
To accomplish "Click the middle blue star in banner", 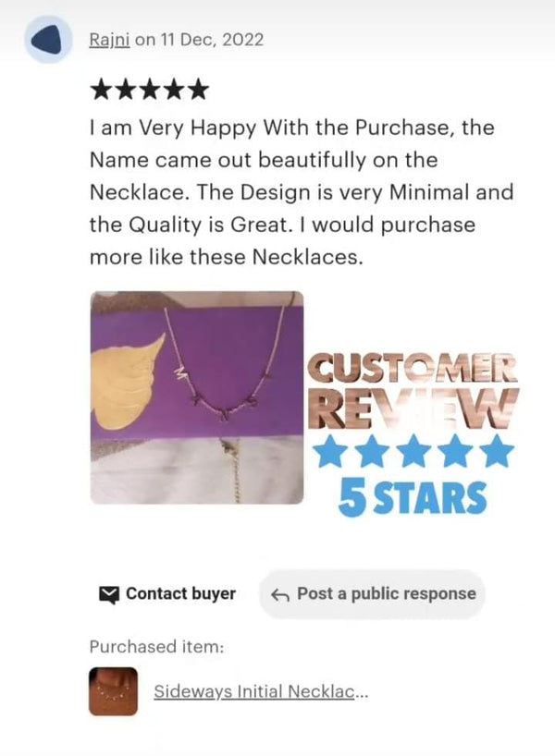I will point(413,451).
